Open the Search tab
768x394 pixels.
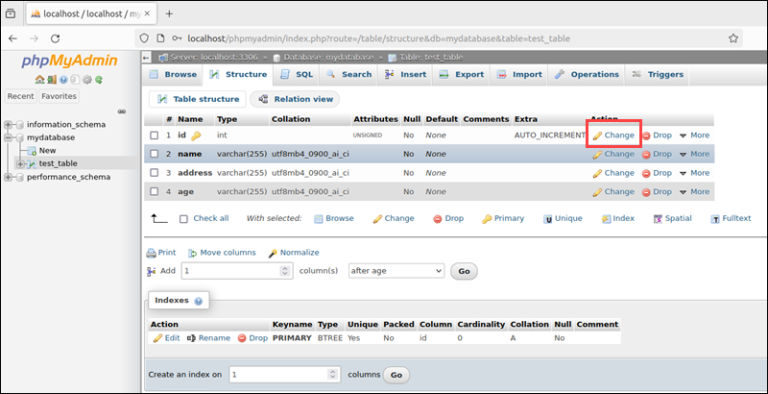(x=349, y=74)
